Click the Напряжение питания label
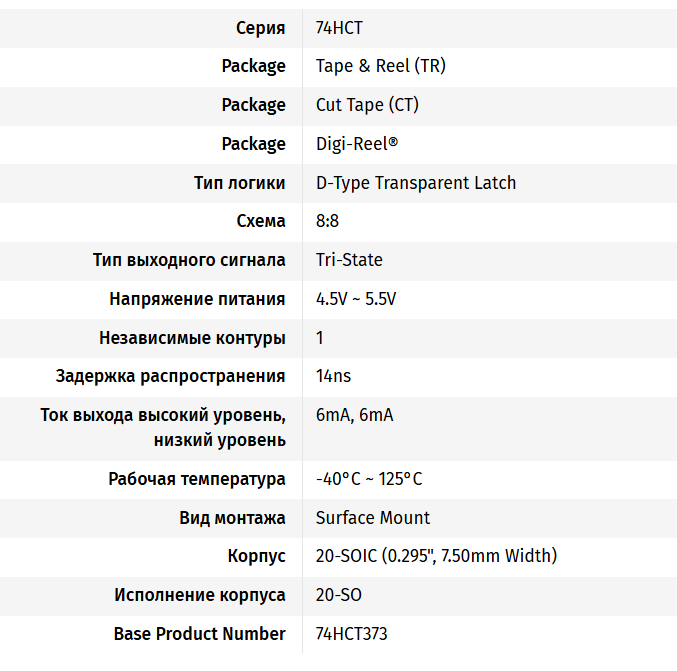Screen dimensions: 677x671 click(x=197, y=299)
